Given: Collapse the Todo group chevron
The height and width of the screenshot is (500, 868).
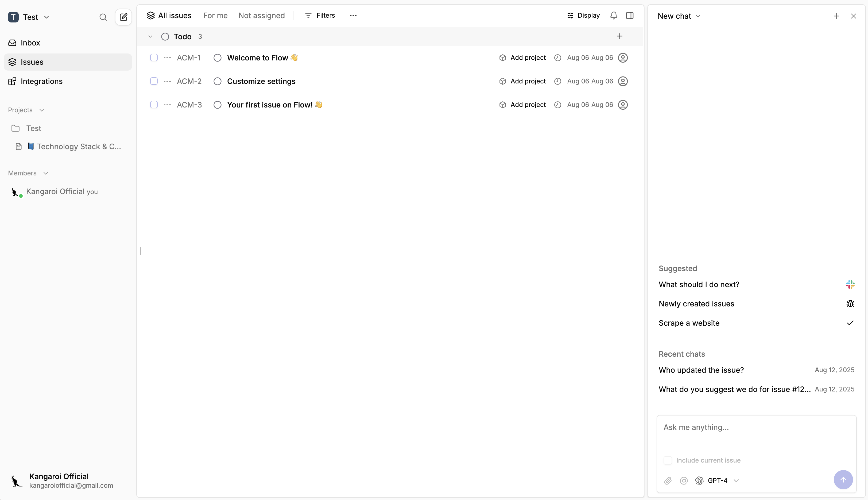Looking at the screenshot, I should coord(150,37).
